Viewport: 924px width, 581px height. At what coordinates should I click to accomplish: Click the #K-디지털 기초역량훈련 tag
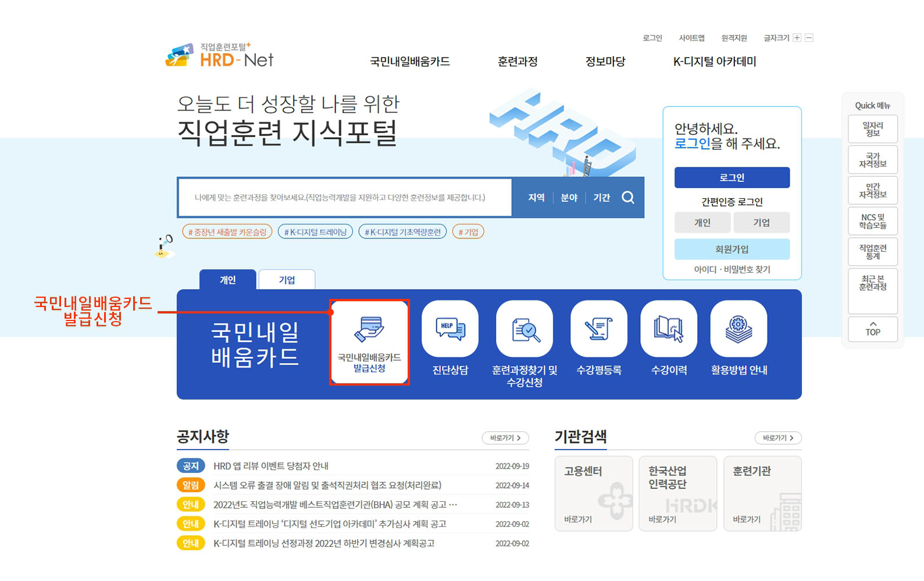click(402, 232)
